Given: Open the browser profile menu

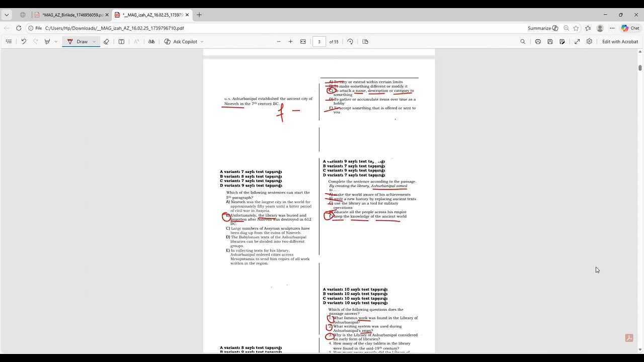Looking at the screenshot, I should click(600, 28).
